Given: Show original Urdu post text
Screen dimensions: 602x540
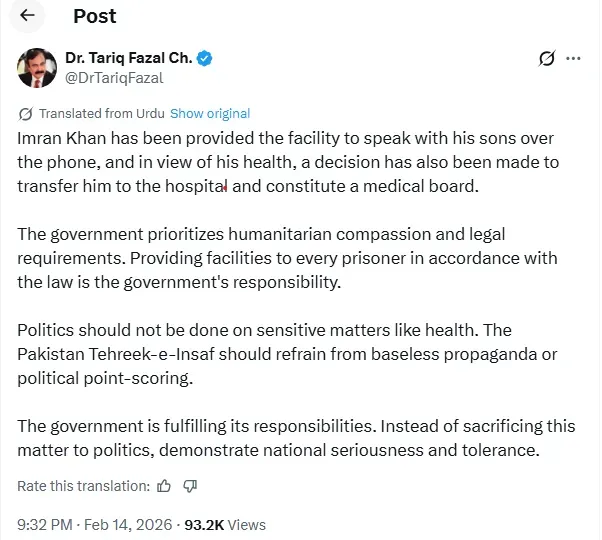Looking at the screenshot, I should (x=210, y=114).
